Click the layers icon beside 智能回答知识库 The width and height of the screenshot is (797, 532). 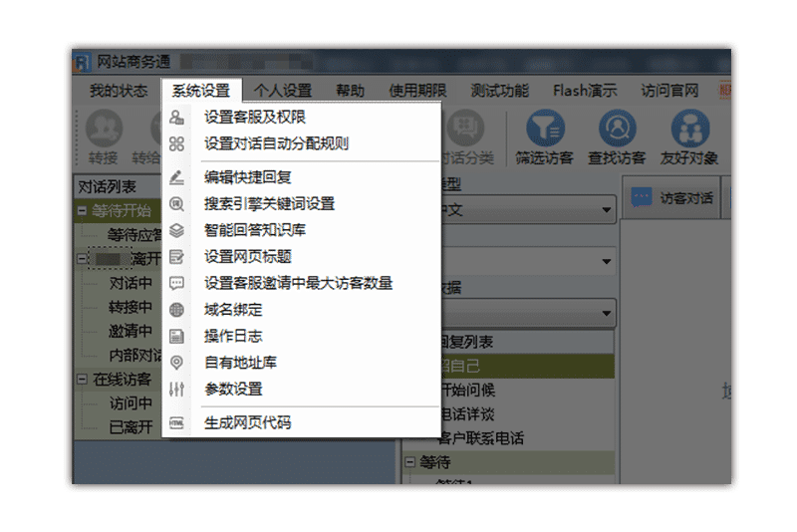176,231
